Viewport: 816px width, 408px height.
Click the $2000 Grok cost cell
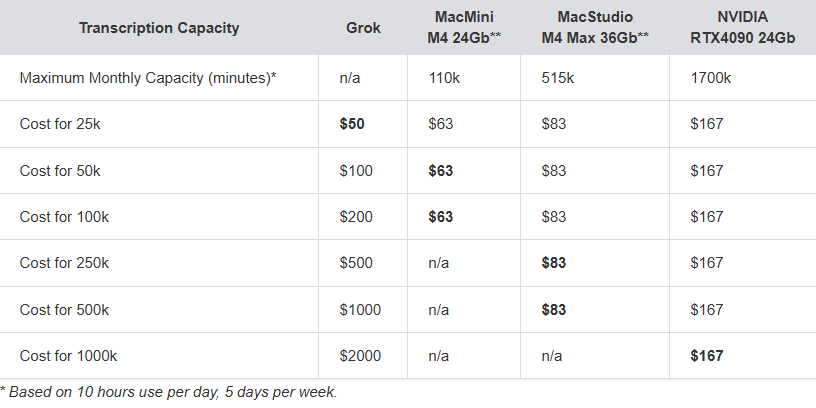coord(360,356)
